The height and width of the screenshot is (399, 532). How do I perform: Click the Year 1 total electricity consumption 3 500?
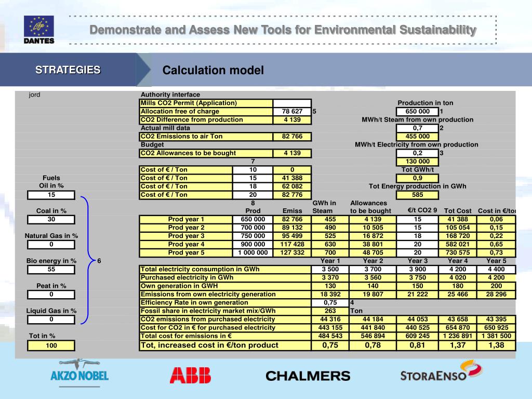[x=330, y=270]
